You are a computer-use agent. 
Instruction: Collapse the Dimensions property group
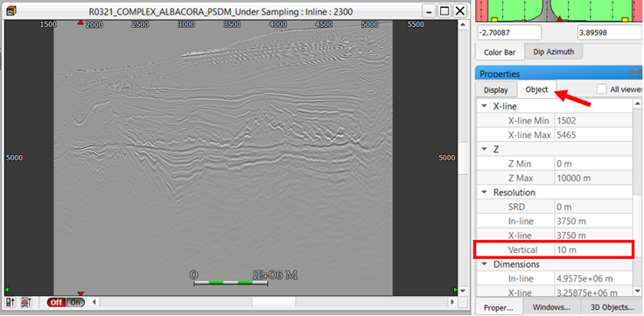(x=485, y=263)
